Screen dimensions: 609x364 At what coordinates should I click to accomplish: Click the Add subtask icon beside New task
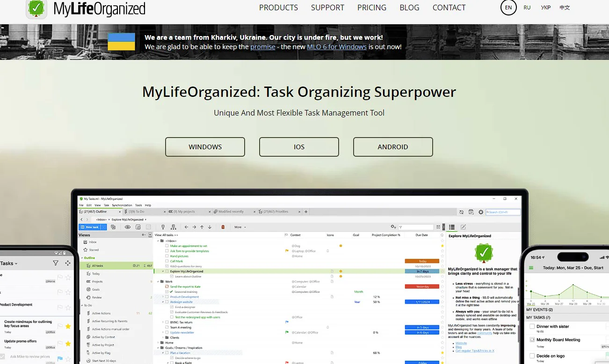(x=113, y=227)
